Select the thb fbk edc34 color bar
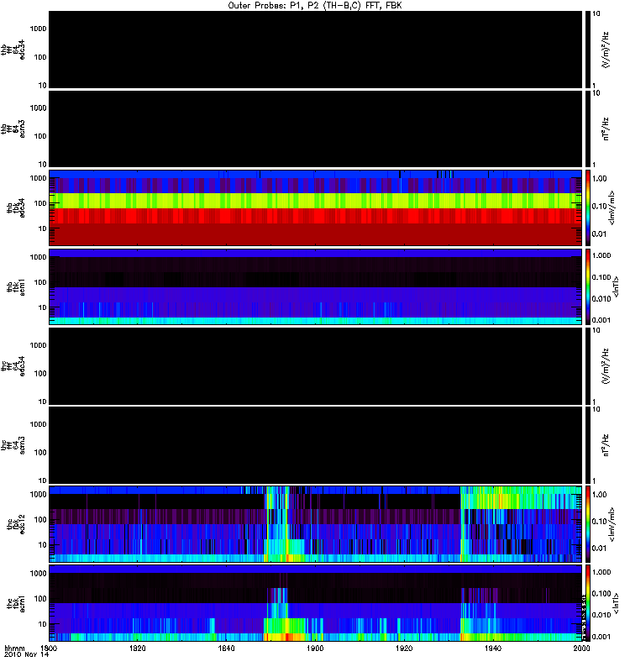The image size is (630, 672). (588, 207)
